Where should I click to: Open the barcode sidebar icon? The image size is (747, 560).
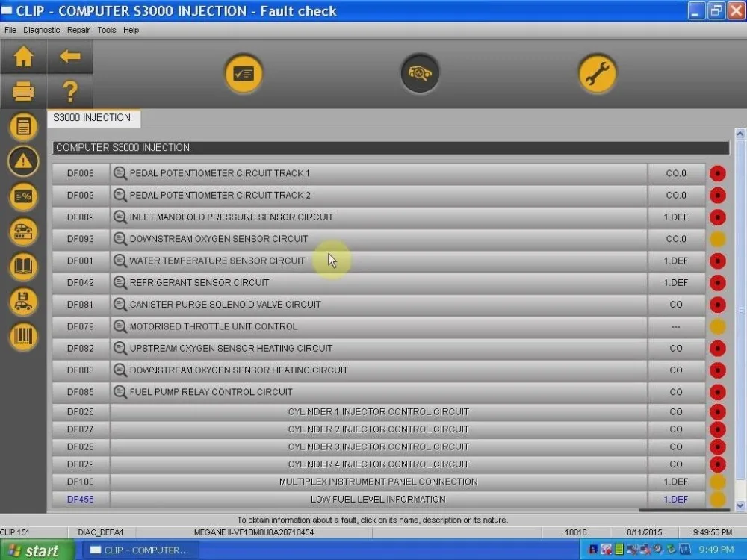click(x=23, y=336)
